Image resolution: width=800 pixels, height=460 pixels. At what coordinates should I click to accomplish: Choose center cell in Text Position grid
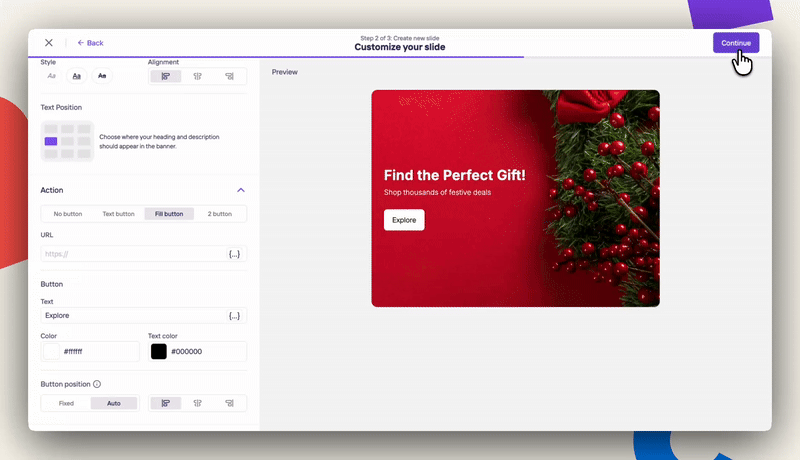67,141
